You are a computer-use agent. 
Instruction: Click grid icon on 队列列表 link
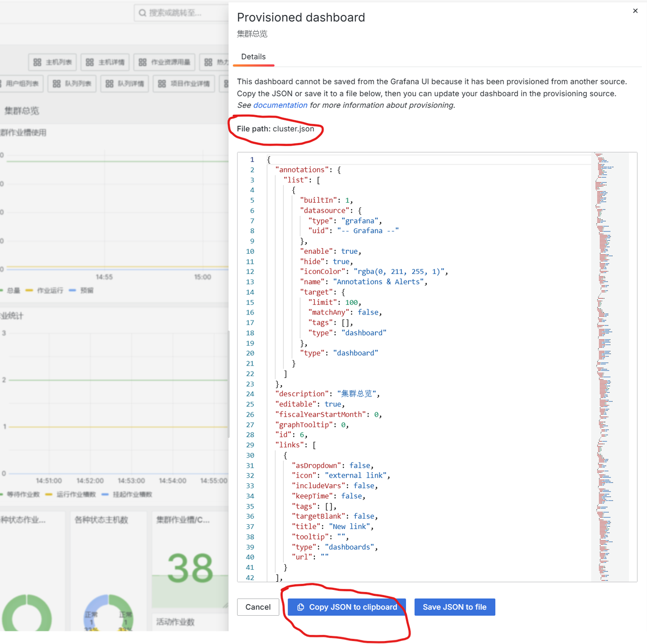point(57,83)
